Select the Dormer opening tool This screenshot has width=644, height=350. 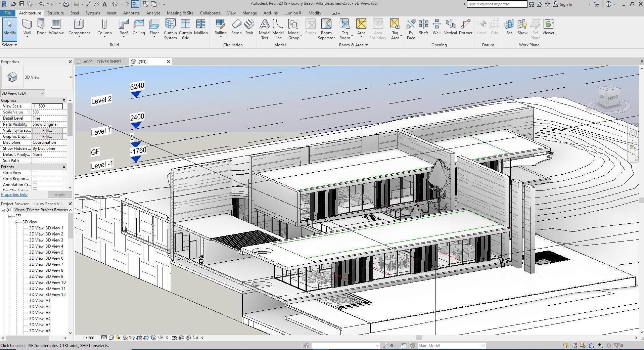click(x=466, y=27)
